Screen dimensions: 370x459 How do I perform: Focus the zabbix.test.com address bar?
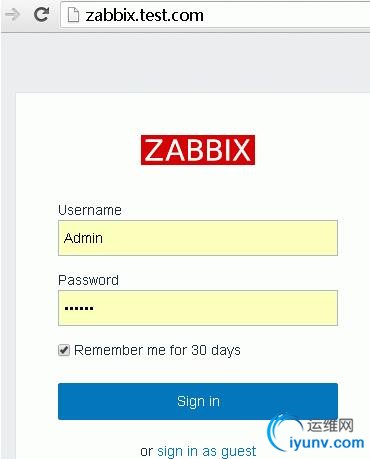click(215, 15)
